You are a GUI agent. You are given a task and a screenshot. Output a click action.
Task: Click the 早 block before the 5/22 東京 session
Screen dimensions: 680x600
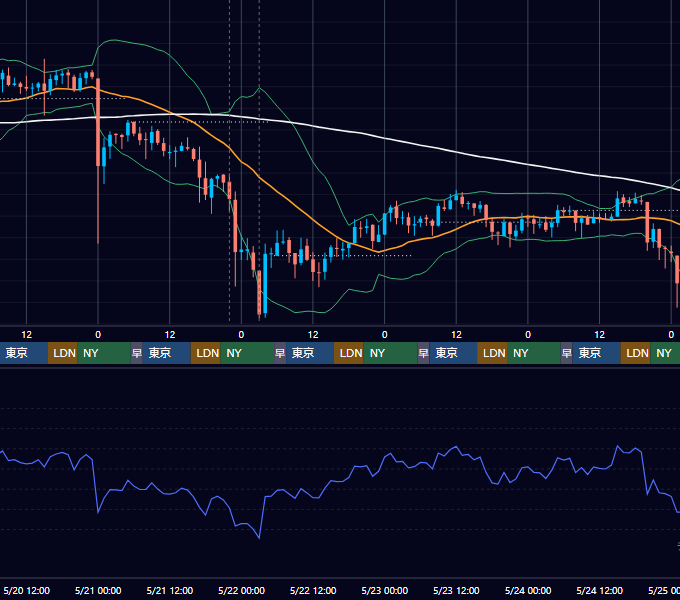click(280, 353)
